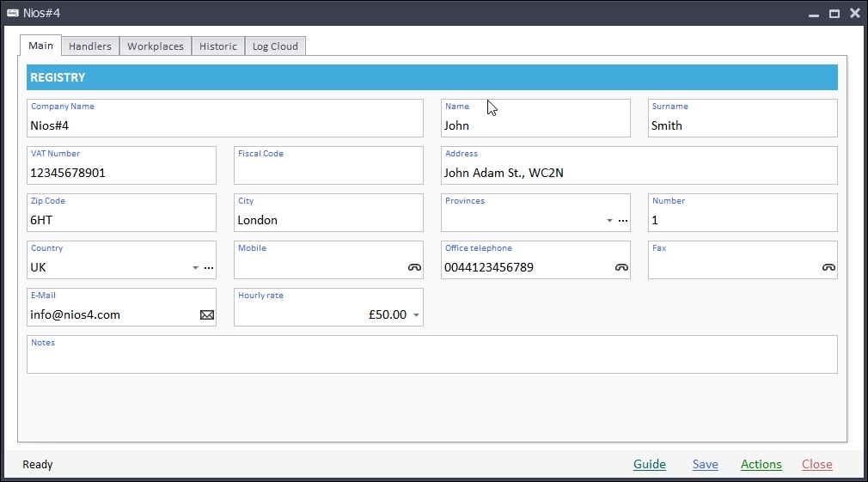Open the Workplaces tab
Image resolution: width=868 pixels, height=482 pixels.
pos(156,46)
